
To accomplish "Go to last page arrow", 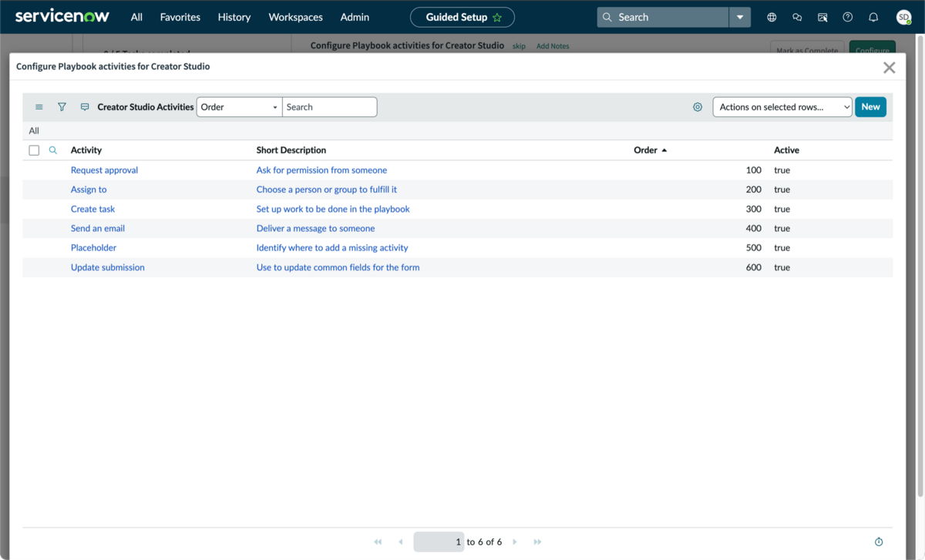I will pyautogui.click(x=537, y=542).
